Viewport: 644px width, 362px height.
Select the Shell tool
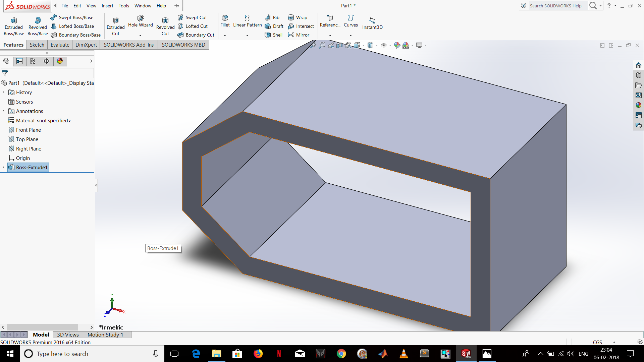(x=274, y=35)
